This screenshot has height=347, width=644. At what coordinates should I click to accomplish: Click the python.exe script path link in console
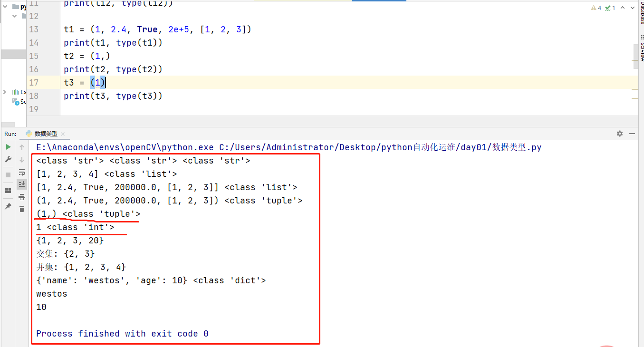(289, 147)
